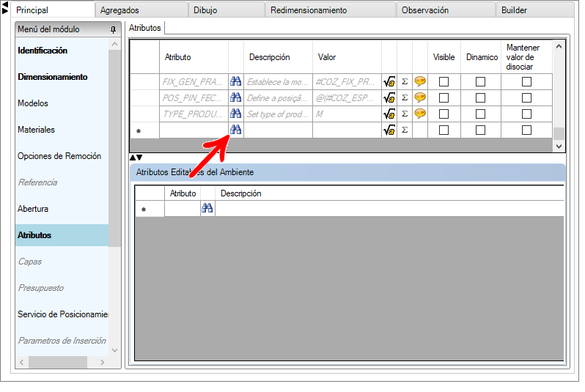Open comment bubble for POS_PIN_FEC row
585x392 pixels.
(x=420, y=97)
